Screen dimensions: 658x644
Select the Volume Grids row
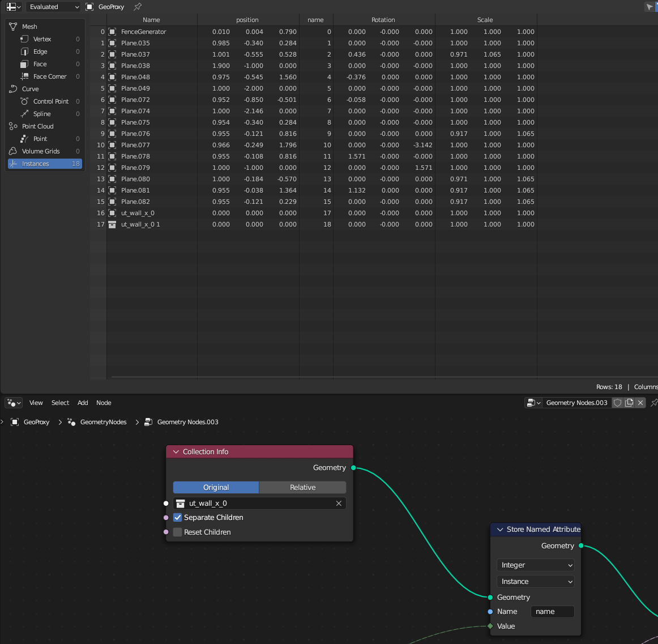coord(45,151)
